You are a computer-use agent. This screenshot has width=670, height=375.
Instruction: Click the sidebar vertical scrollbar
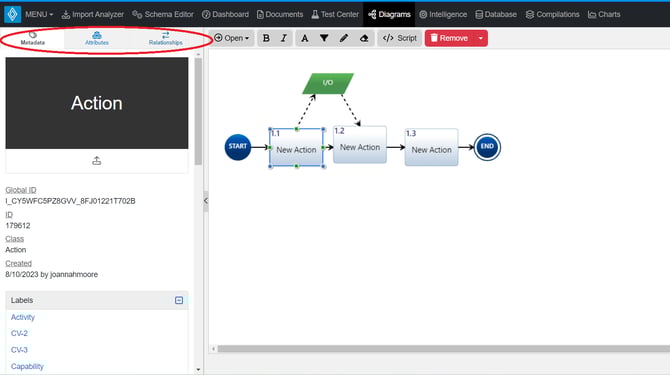pos(198,111)
